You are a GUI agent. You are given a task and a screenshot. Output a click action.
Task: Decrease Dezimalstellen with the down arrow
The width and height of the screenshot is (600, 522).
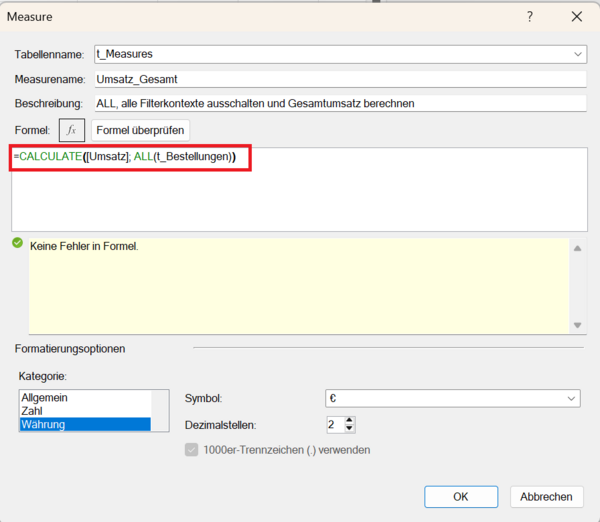(349, 429)
